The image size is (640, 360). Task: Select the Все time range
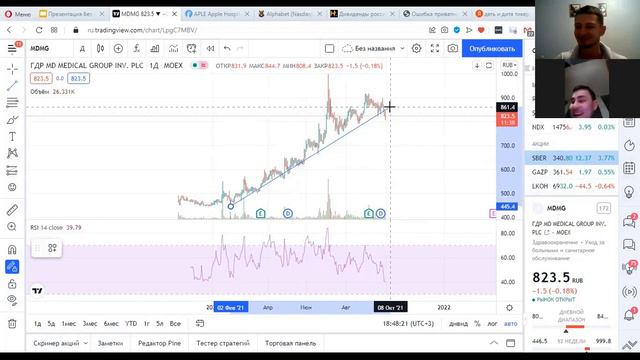click(175, 324)
